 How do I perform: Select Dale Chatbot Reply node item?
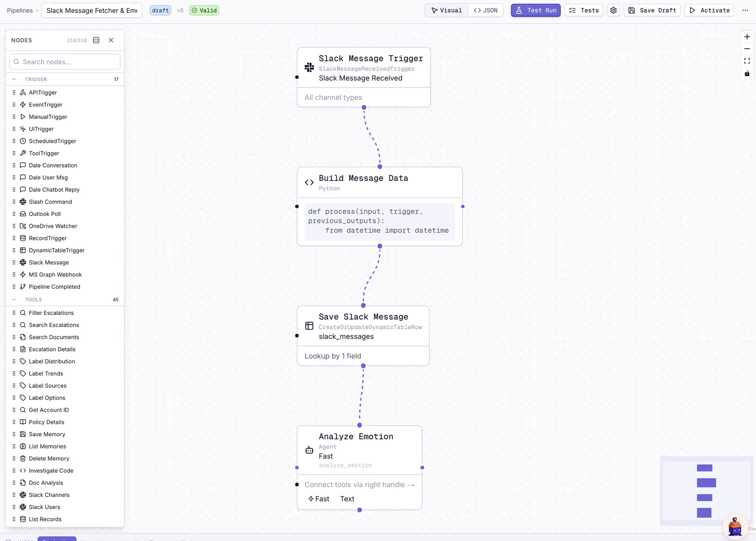tap(65, 190)
